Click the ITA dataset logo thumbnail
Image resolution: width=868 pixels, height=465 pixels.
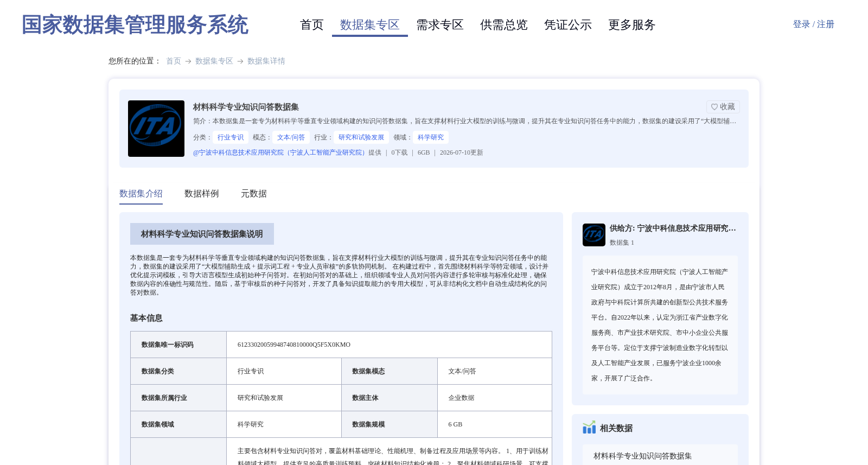pos(156,129)
